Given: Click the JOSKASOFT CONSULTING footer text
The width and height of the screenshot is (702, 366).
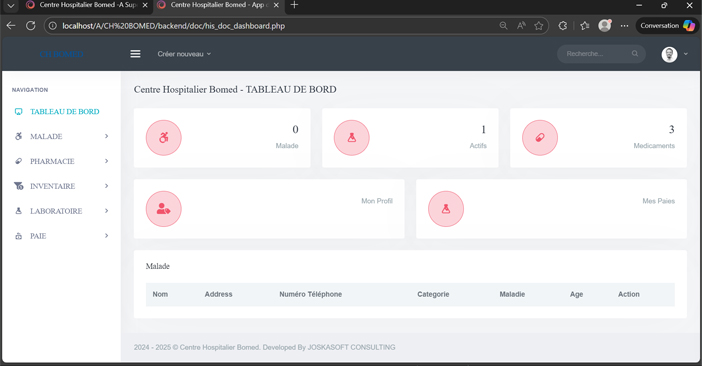Looking at the screenshot, I should click(x=351, y=347).
